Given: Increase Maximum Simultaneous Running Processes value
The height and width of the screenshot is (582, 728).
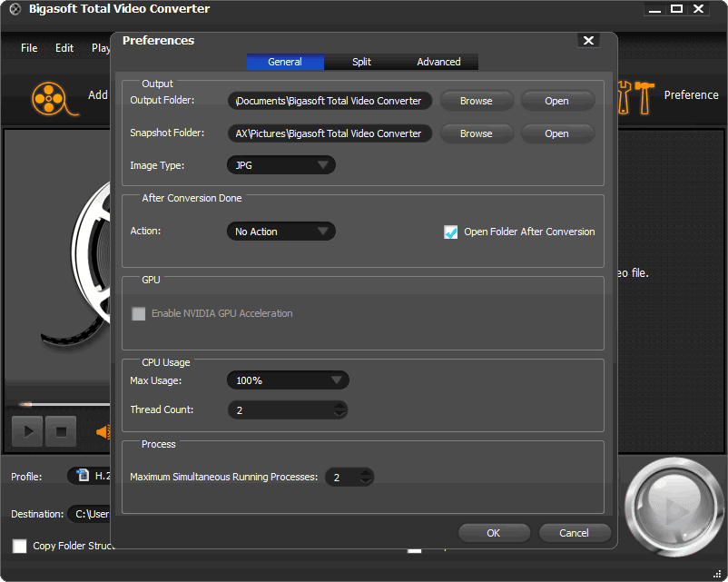Looking at the screenshot, I should [367, 473].
